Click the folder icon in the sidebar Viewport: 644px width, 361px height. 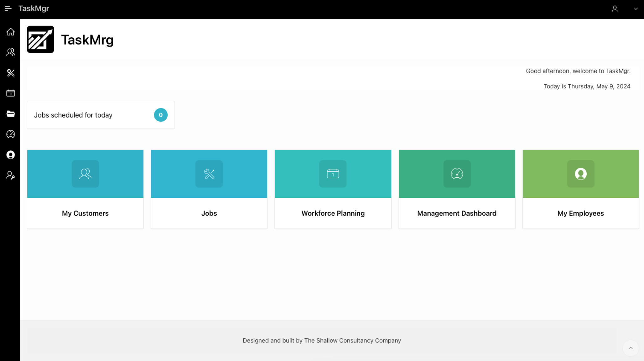pyautogui.click(x=11, y=113)
